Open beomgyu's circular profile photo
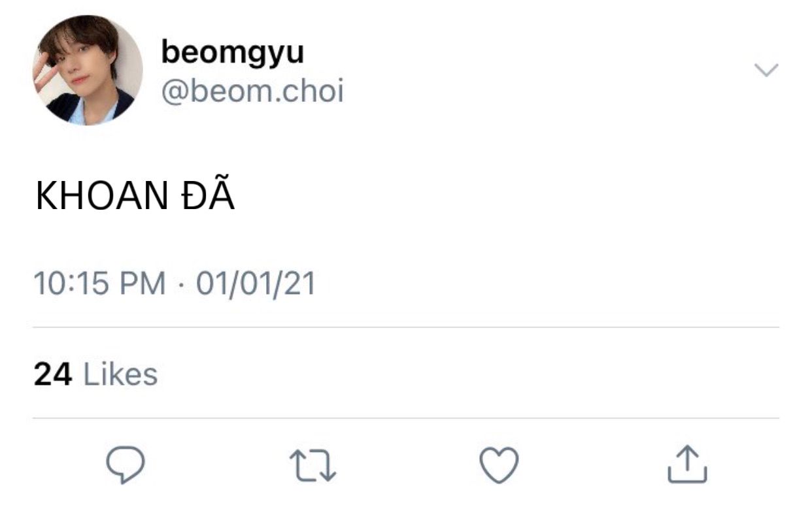Viewport: 812px width, 505px height. [x=88, y=69]
